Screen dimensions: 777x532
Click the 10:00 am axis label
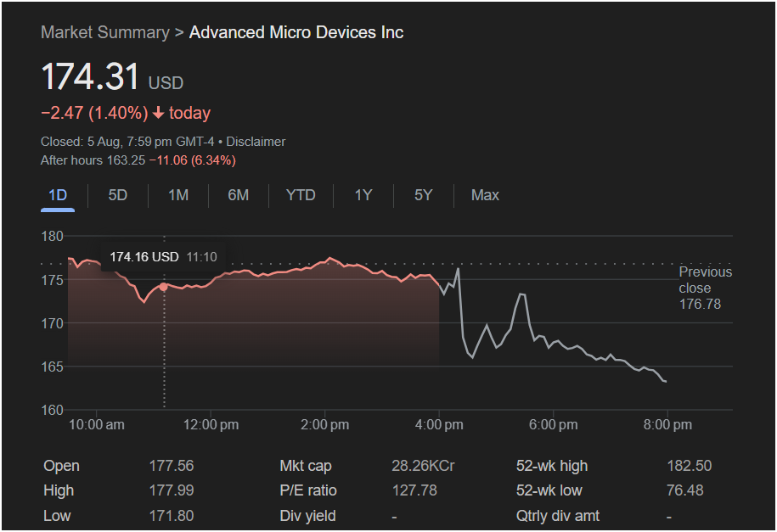coord(97,425)
